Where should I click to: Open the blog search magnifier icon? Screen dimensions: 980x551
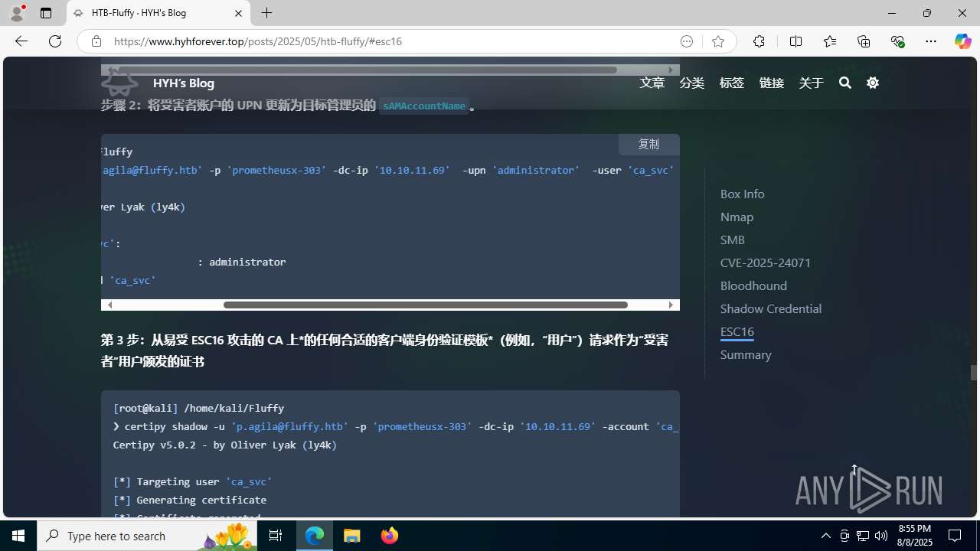[x=845, y=83]
